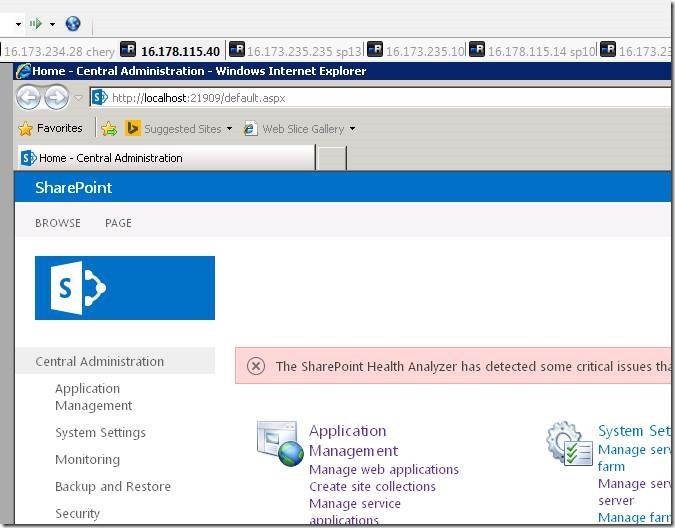The height and width of the screenshot is (528, 675).
Task: Expand the Web Slice Gallery dropdown arrow
Action: pyautogui.click(x=353, y=129)
